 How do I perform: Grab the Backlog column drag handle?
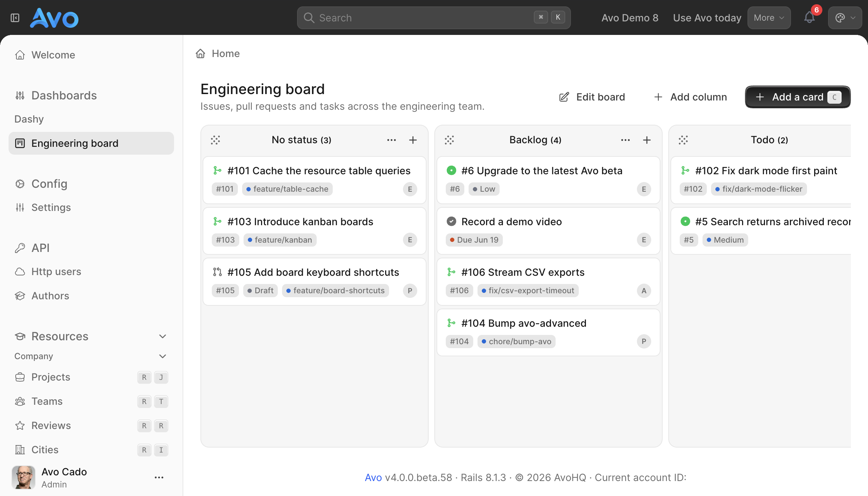point(449,140)
